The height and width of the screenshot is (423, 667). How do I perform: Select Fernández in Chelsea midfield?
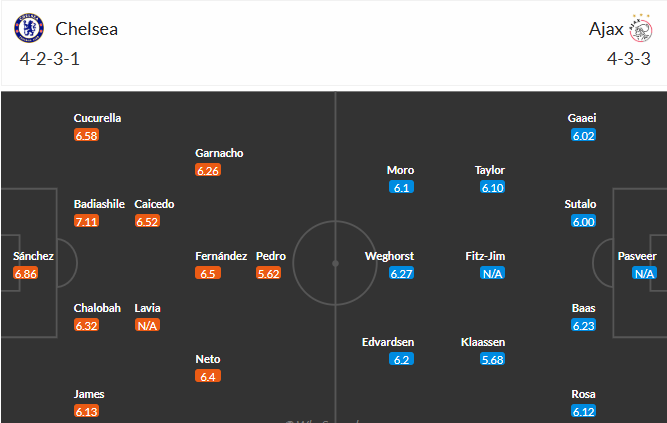(x=221, y=256)
